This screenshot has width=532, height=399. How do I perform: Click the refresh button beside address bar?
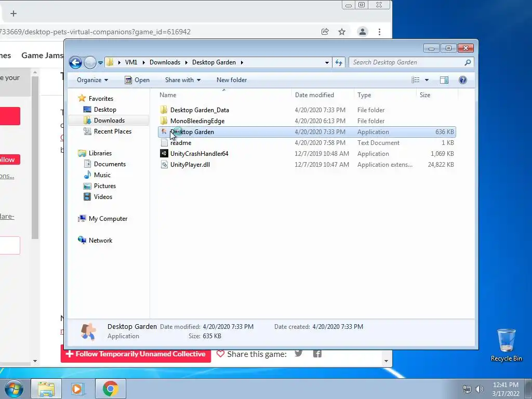tap(339, 62)
